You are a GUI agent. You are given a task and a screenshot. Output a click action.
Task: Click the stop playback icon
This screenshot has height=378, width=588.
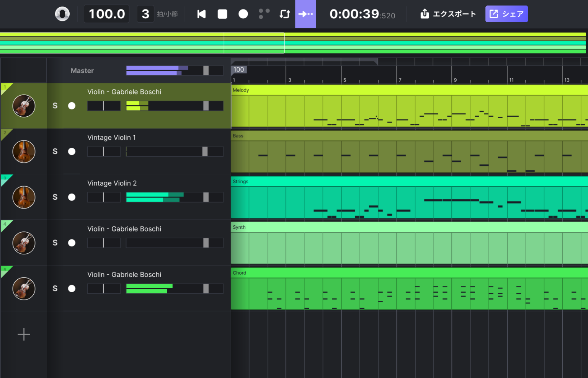[222, 14]
